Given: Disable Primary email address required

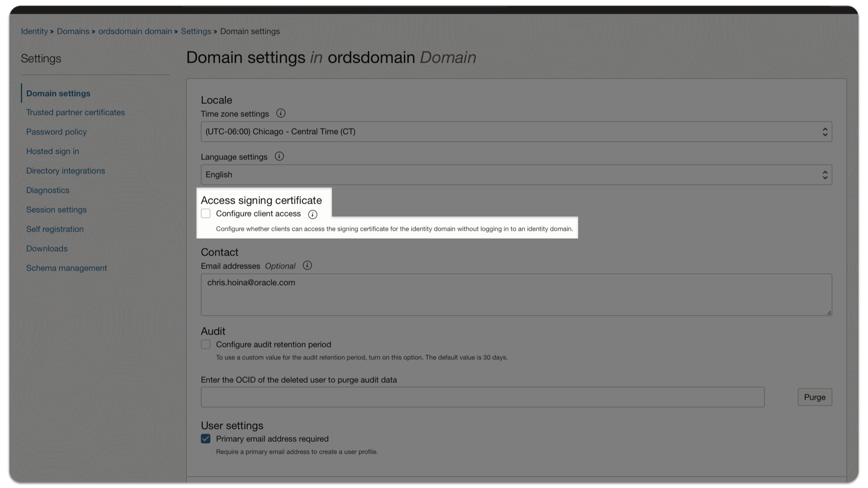Looking at the screenshot, I should click(x=206, y=439).
